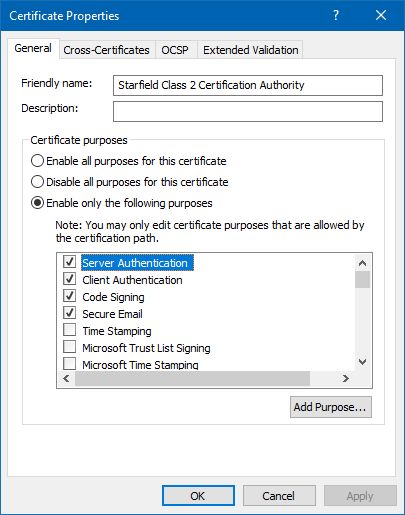Viewport: 405px width, 515px height.
Task: Check the Microsoft Time Stamping checkbox
Action: click(69, 363)
